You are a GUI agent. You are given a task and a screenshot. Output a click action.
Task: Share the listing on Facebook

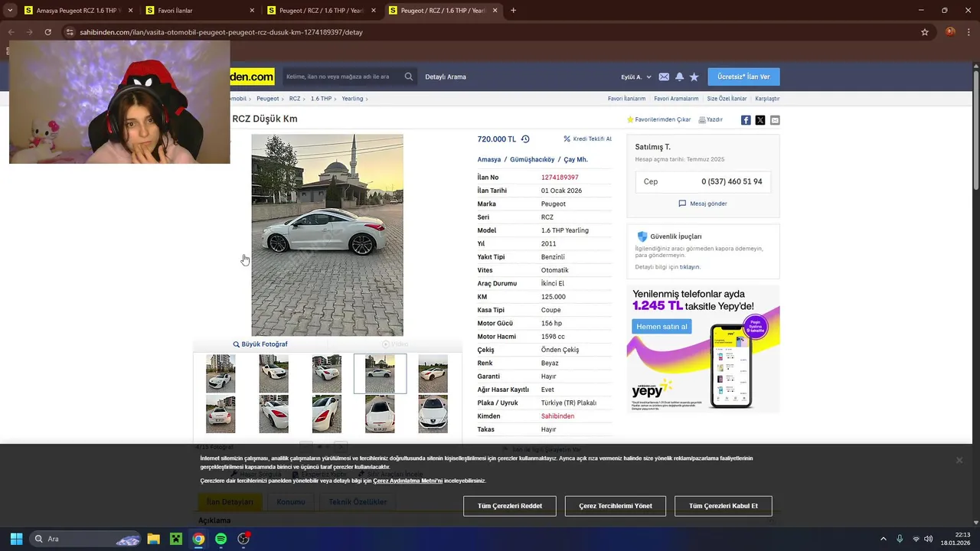click(746, 120)
